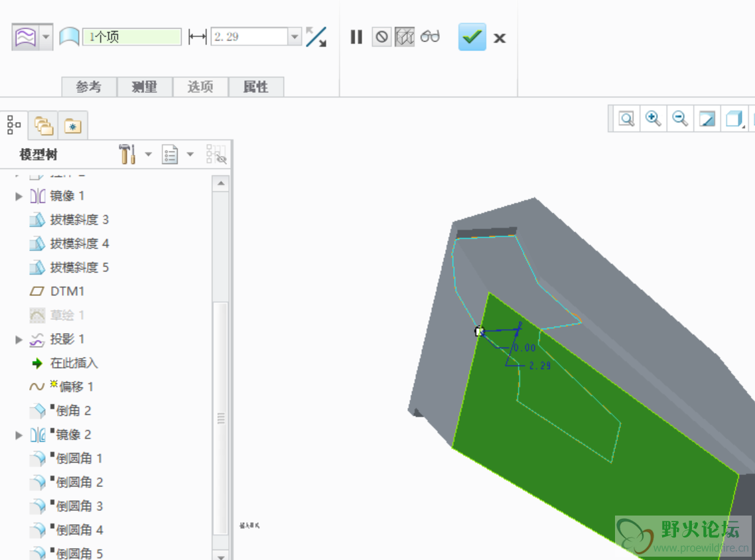Open the display style cube icon
The image size is (755, 560).
734,119
